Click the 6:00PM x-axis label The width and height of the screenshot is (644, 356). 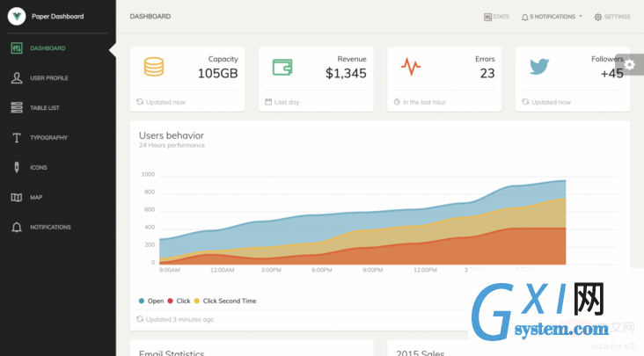(x=322, y=270)
